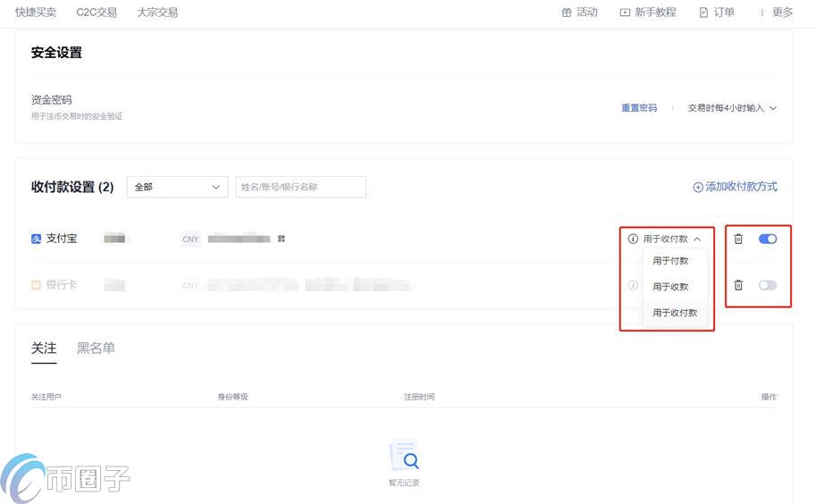This screenshot has height=504, width=816.
Task: Click the Alipay 支付宝 icon
Action: click(36, 239)
